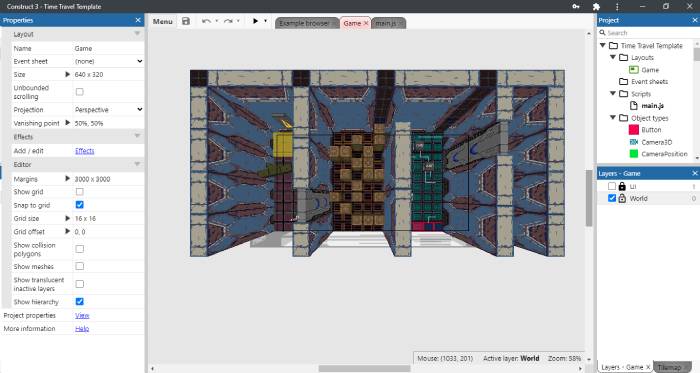Select the main.js script file
This screenshot has width=700, height=373.
(x=652, y=106)
